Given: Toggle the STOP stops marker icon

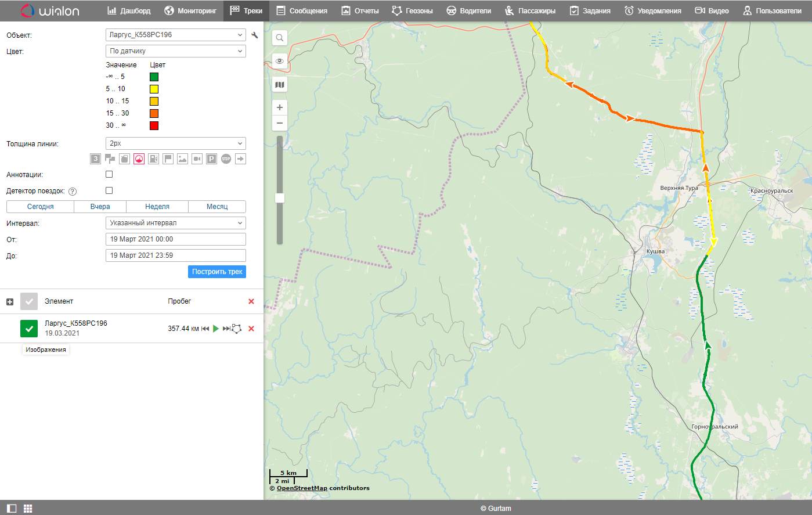Looking at the screenshot, I should pyautogui.click(x=226, y=159).
